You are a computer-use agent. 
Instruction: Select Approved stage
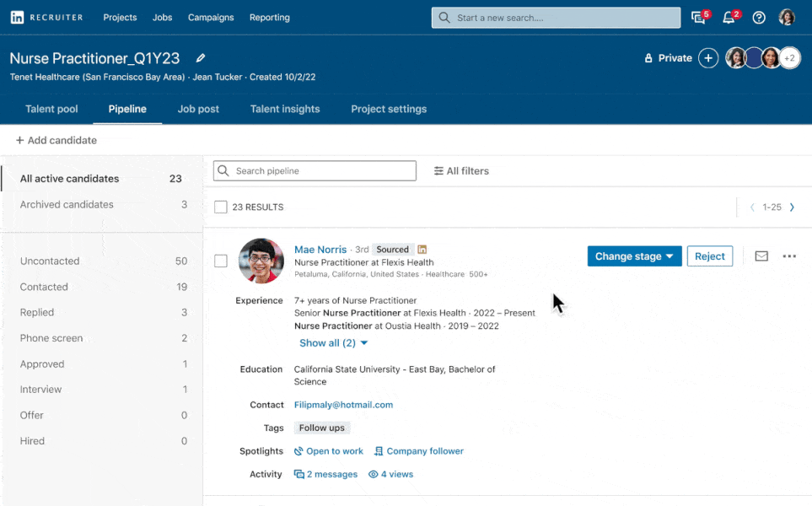[104, 364]
